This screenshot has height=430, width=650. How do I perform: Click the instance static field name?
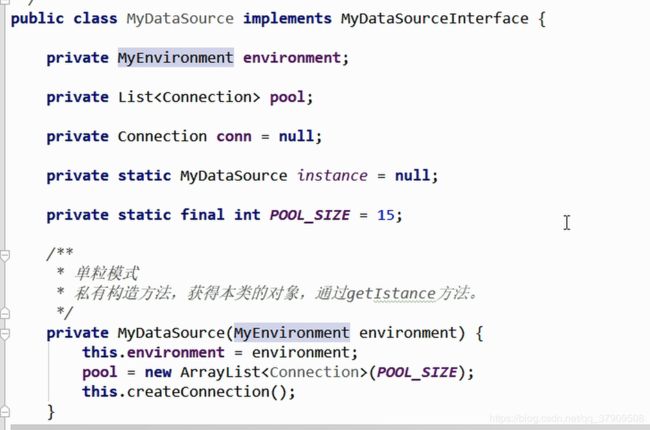tap(332, 176)
